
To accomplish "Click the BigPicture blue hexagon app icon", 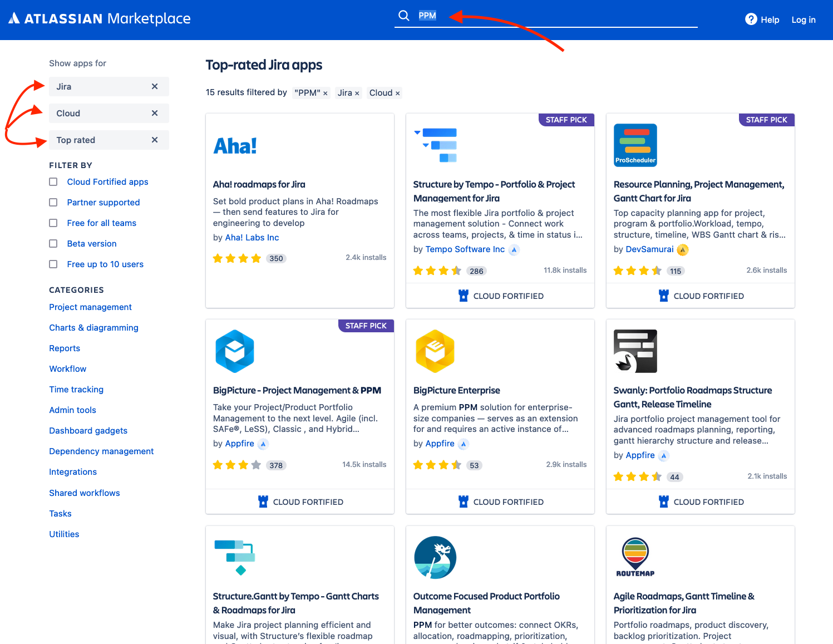I will [x=235, y=351].
